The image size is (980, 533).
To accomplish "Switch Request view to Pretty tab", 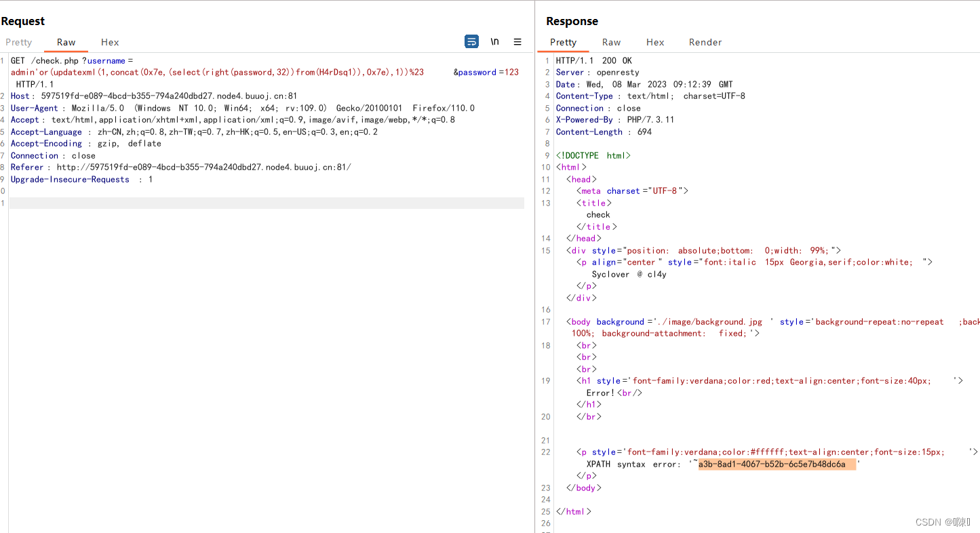I will (19, 42).
